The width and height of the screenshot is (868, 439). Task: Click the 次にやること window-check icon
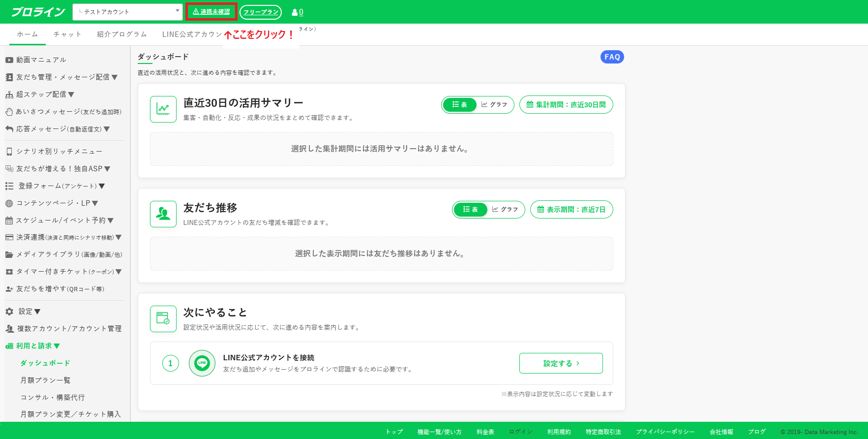click(163, 319)
